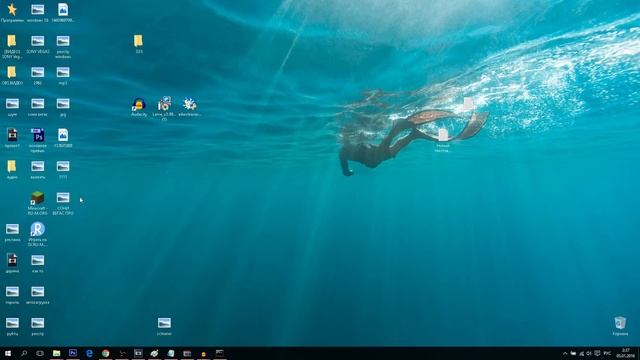Open taskbar search magnifier
640x360 pixels.
coord(24,353)
